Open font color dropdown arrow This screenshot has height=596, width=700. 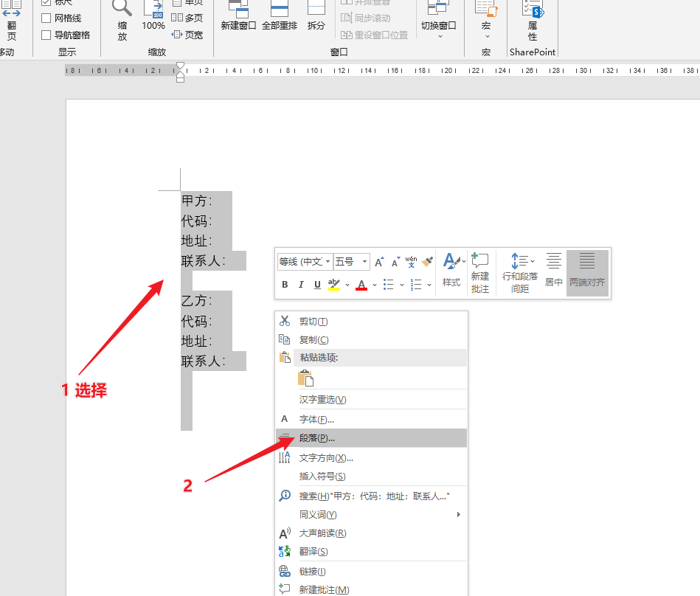(x=375, y=285)
